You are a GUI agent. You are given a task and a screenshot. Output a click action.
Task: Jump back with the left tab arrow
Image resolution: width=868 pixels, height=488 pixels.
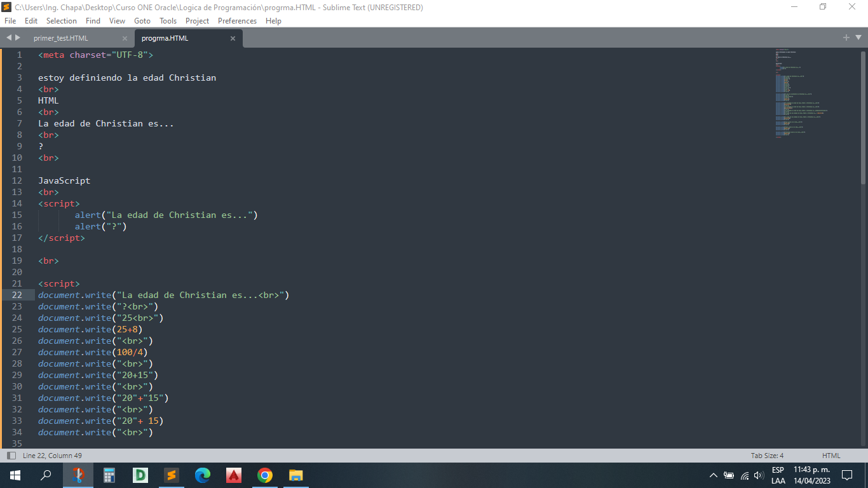click(9, 37)
